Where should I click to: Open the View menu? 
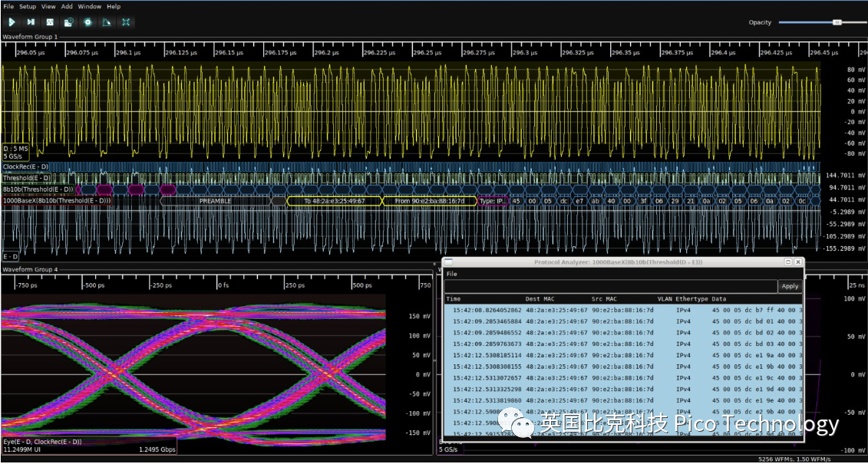click(48, 6)
